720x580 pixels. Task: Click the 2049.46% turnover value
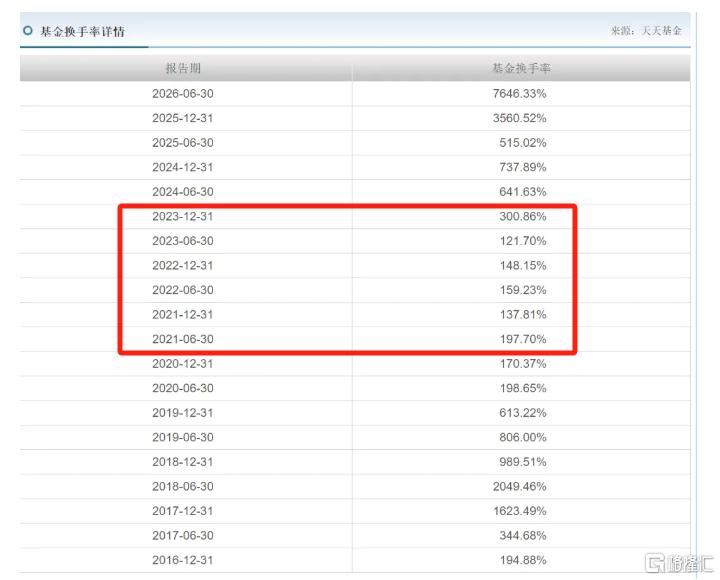tap(519, 487)
